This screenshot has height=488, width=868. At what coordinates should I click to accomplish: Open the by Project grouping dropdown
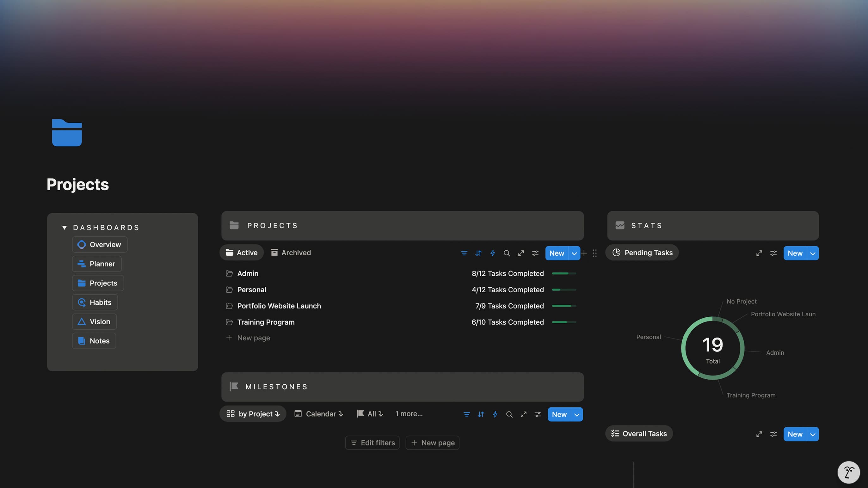pos(253,414)
